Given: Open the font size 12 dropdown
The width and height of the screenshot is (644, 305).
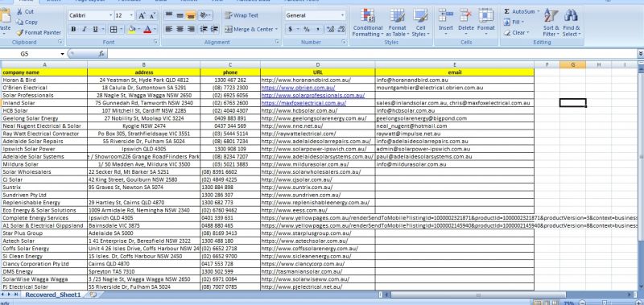Looking at the screenshot, I should coord(131,15).
